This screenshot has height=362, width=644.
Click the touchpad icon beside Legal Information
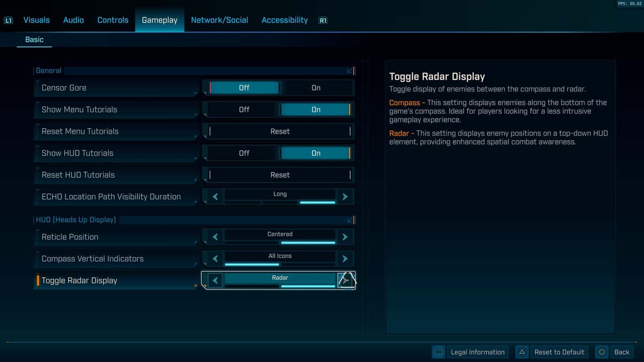438,352
